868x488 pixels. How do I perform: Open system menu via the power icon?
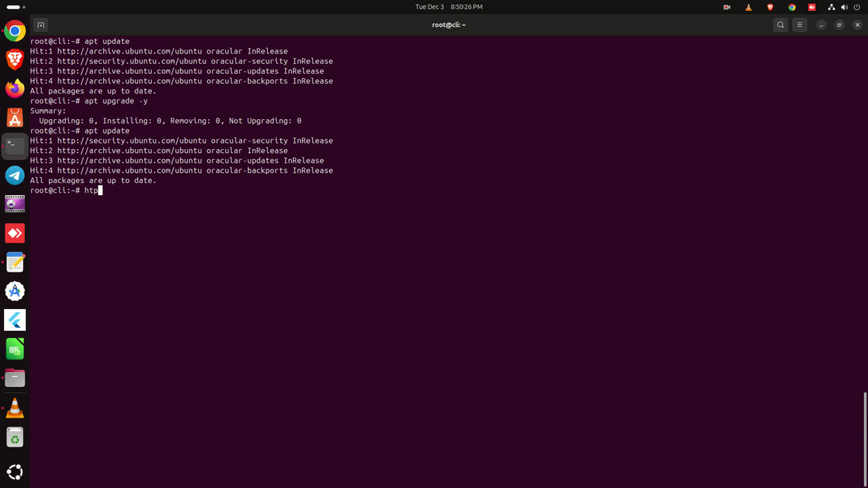pyautogui.click(x=857, y=7)
